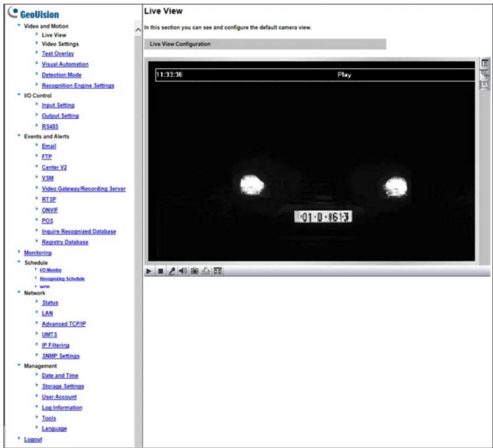Screen dimensions: 493x448
Task: Open Video Settings page
Action: [x=60, y=44]
